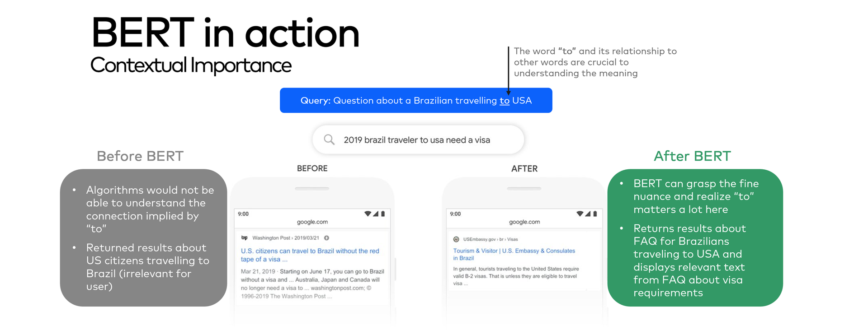Click the wifi icon in AFTER phone

[x=580, y=214]
